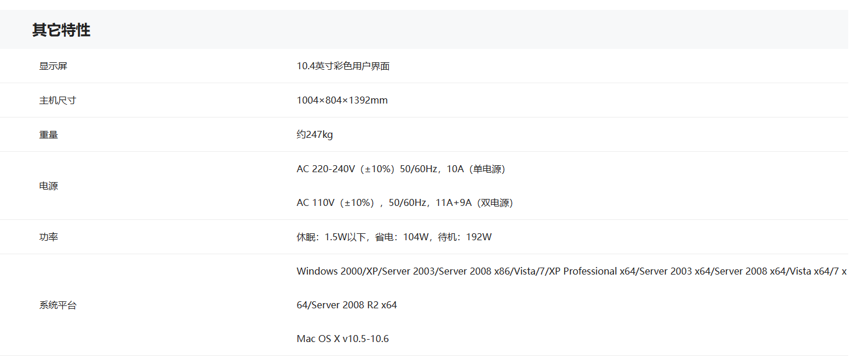Click the 1004×804×1392mm dimension value
This screenshot has width=868, height=356.
point(342,101)
